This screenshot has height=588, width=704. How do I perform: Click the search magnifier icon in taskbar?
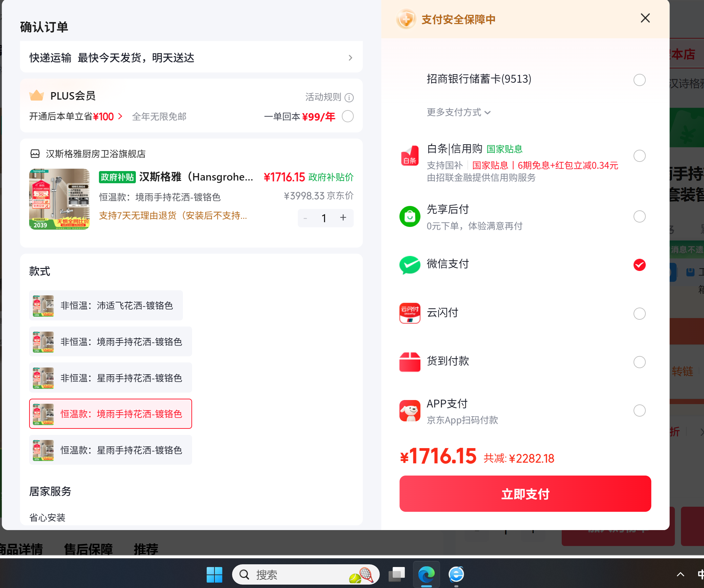click(244, 574)
